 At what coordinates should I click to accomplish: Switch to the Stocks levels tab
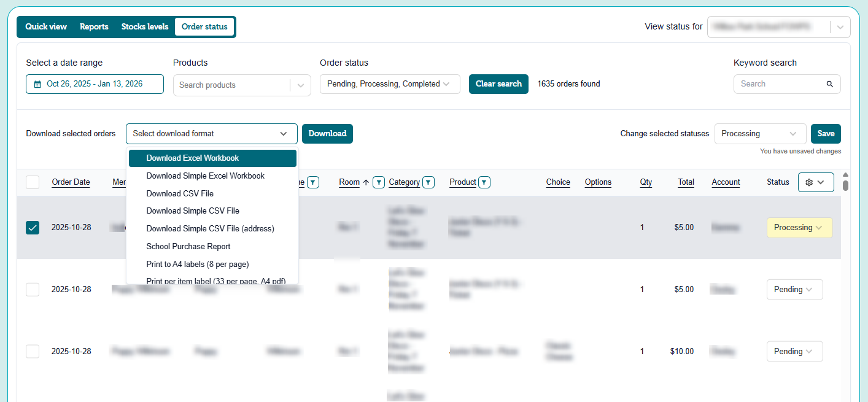[145, 27]
